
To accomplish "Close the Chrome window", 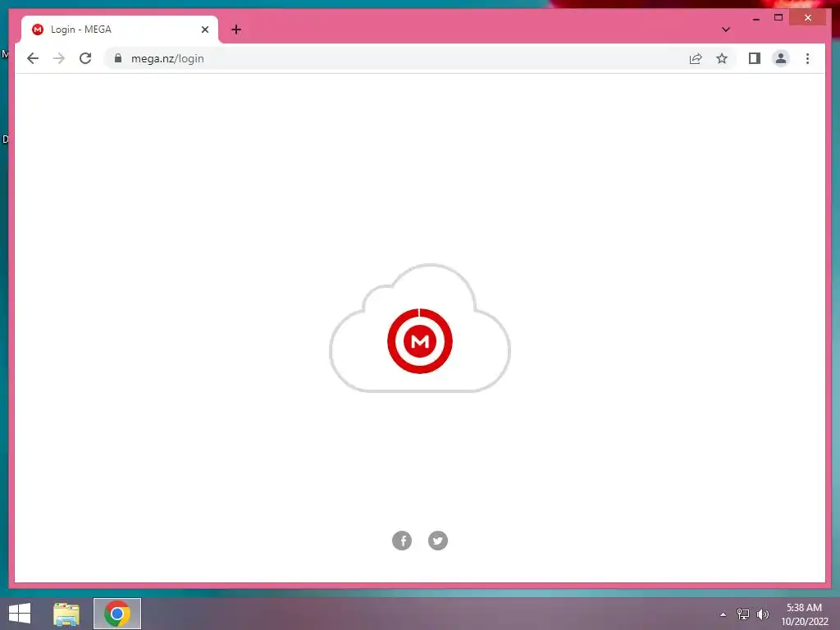I will [808, 18].
